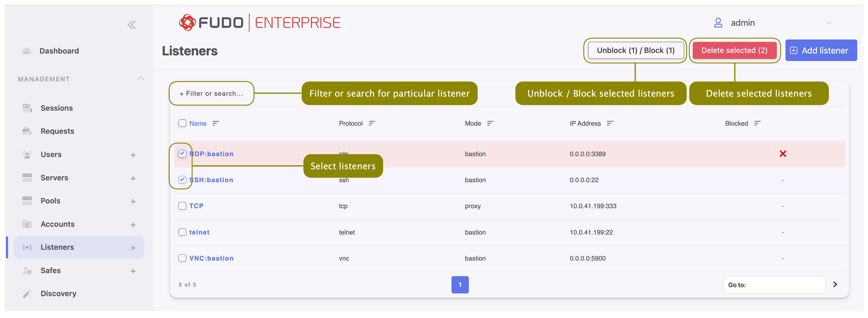Open the VNC:bastion listener link
This screenshot has width=868, height=318.
(x=211, y=258)
